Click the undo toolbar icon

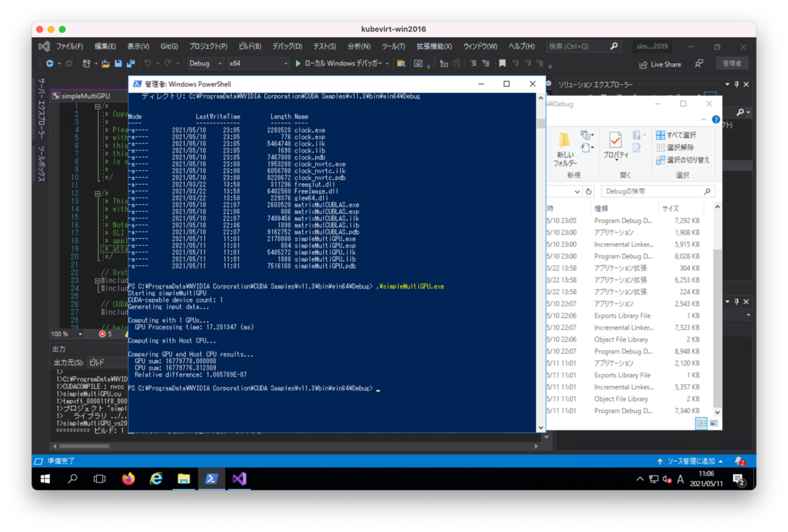click(x=148, y=64)
